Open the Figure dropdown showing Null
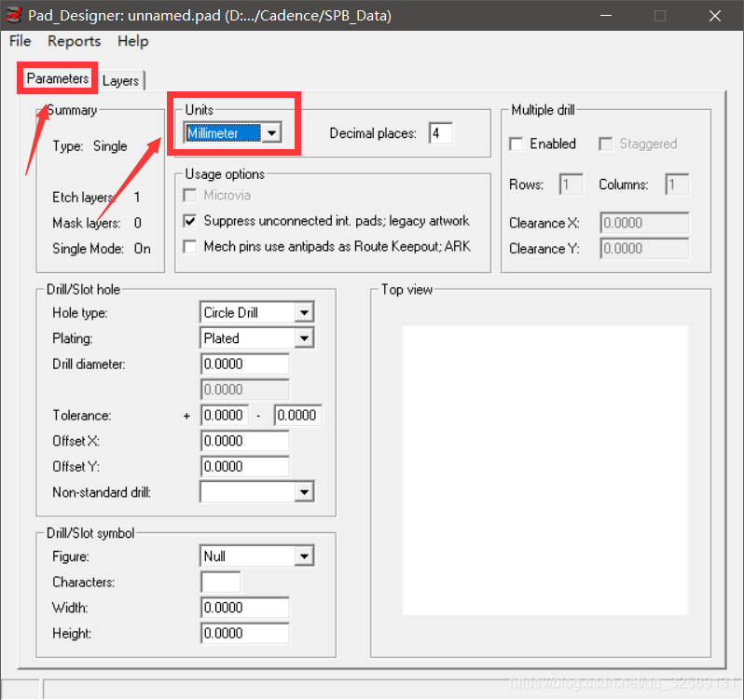This screenshot has width=744, height=700. click(256, 556)
